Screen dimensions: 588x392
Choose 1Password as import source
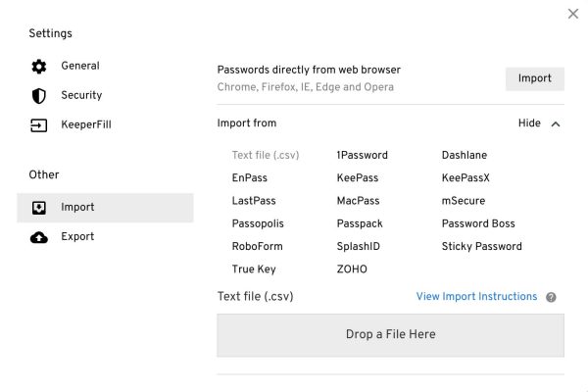362,155
